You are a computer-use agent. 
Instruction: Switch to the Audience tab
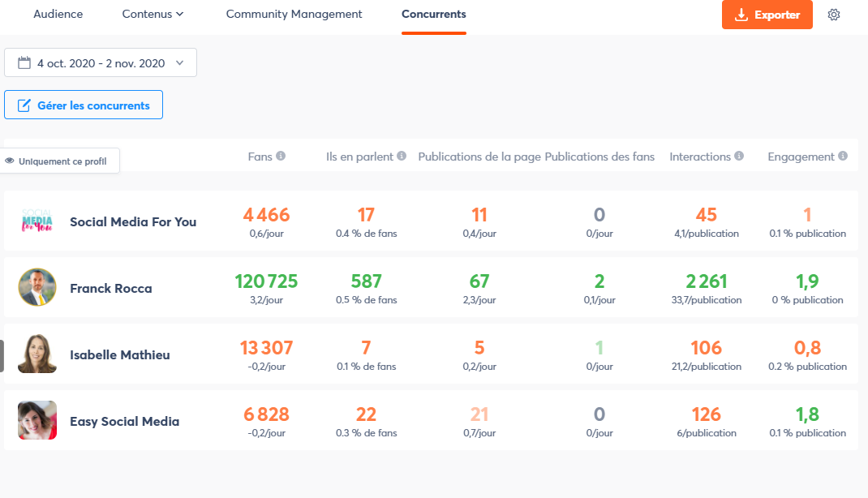tap(58, 15)
